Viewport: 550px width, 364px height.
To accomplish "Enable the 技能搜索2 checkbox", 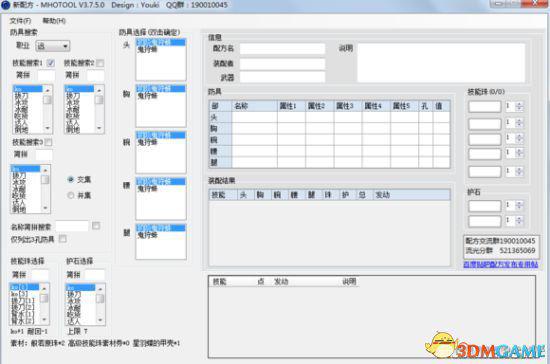I will (100, 63).
